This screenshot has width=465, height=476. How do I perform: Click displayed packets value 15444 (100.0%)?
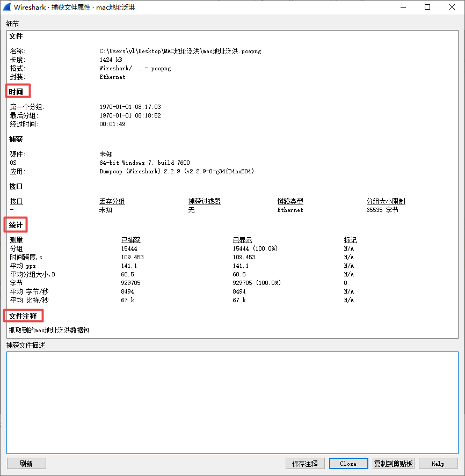click(x=255, y=248)
